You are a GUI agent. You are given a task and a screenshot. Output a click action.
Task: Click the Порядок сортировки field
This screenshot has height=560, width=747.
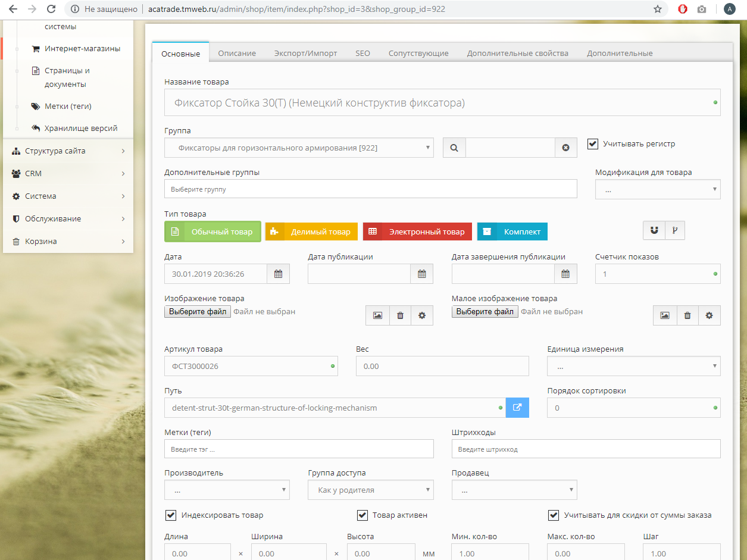(634, 408)
